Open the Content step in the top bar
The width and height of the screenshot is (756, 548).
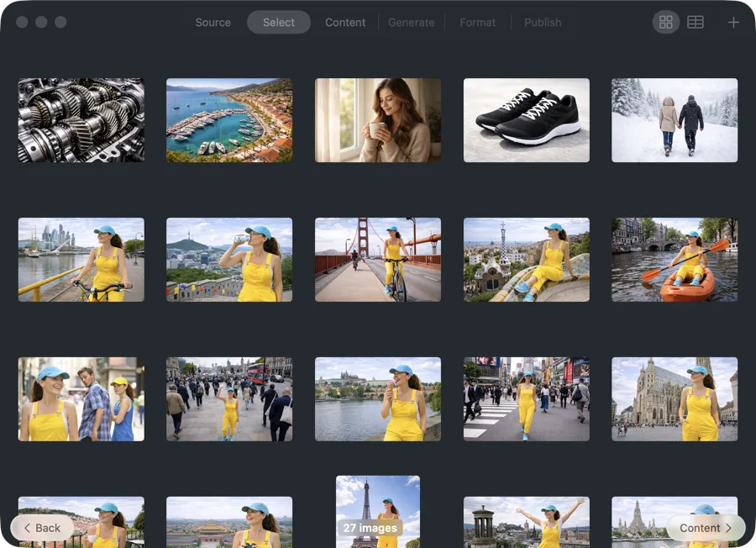(x=344, y=23)
